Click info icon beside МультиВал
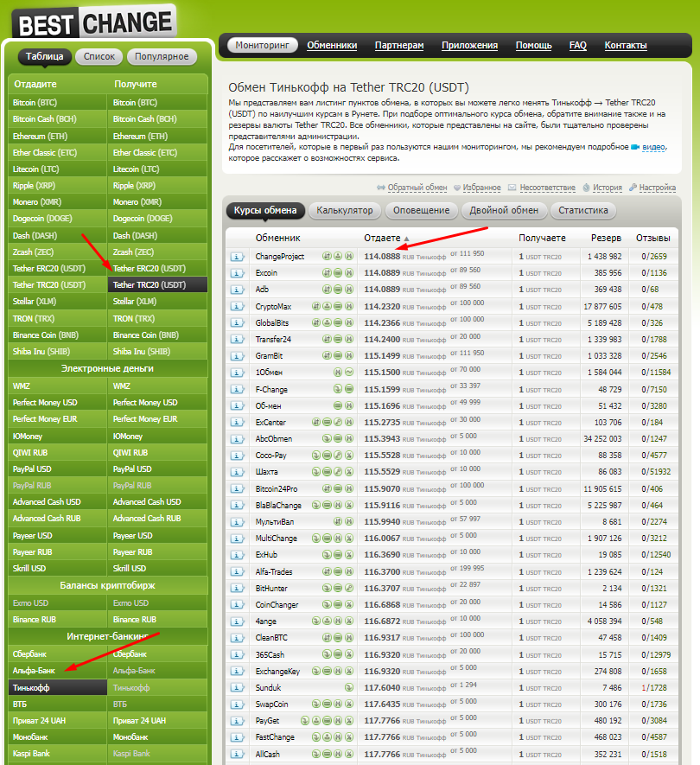 click(237, 522)
